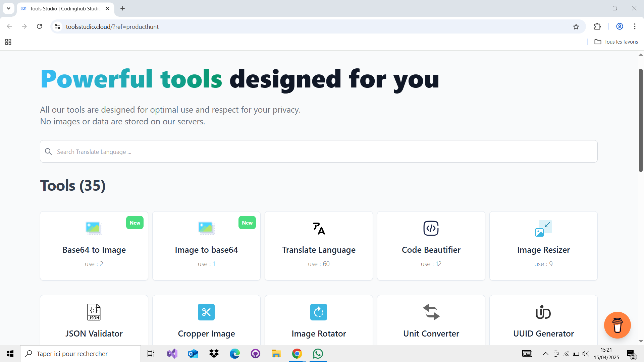Viewport: 644px width, 362px height.
Task: Open the Tous les favoris folder
Action: point(616,42)
